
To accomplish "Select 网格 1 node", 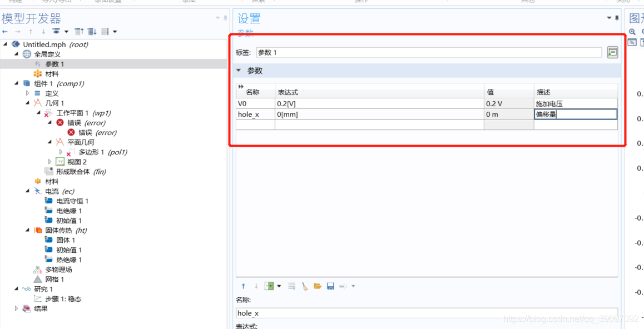I will (55, 280).
